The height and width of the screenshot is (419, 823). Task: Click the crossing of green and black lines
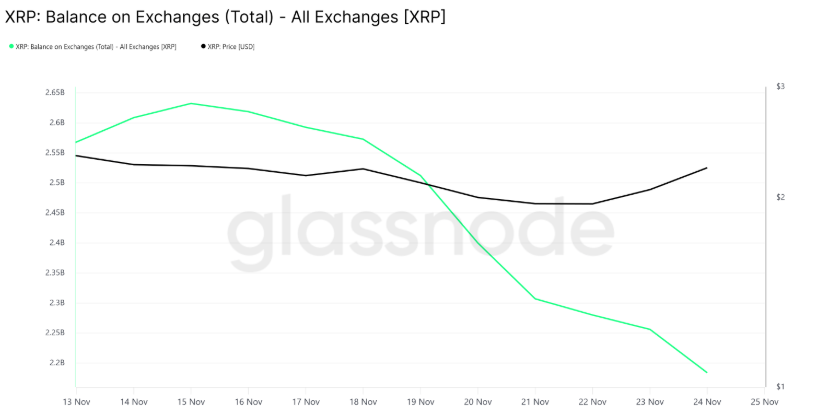pyautogui.click(x=428, y=183)
